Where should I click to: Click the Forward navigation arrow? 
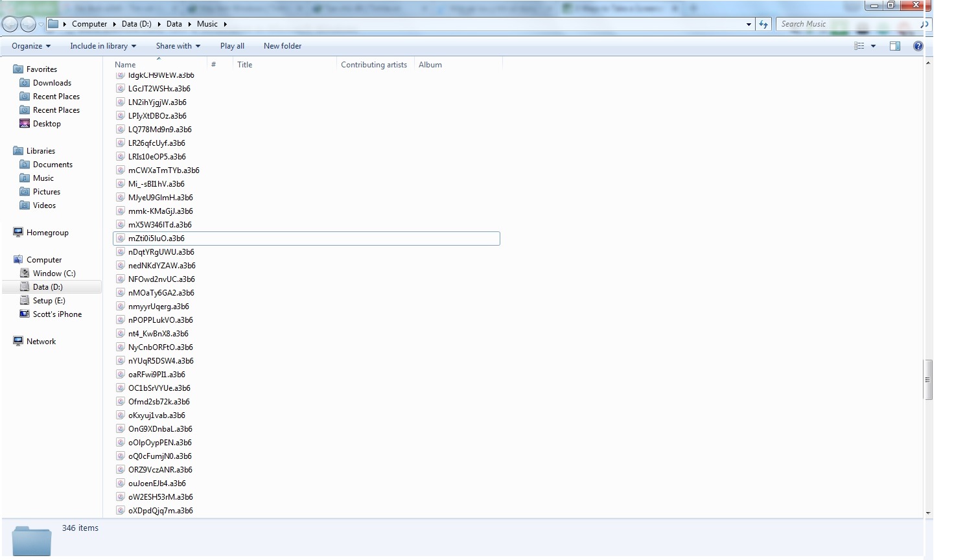coord(28,24)
